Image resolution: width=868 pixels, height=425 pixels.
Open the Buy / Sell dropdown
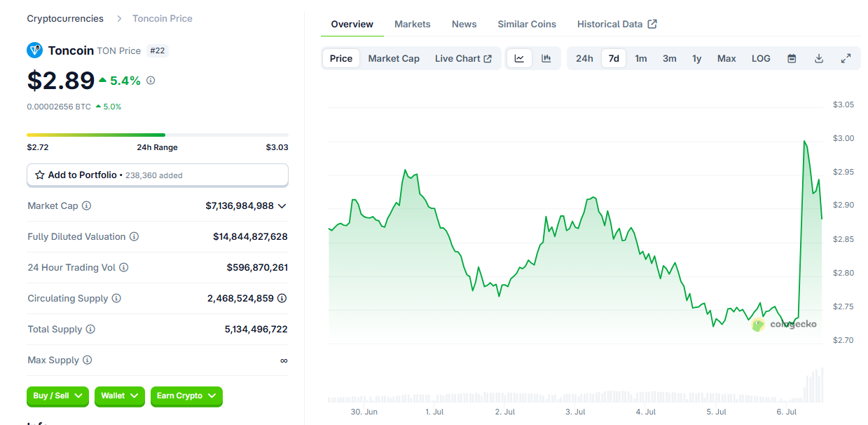click(58, 396)
